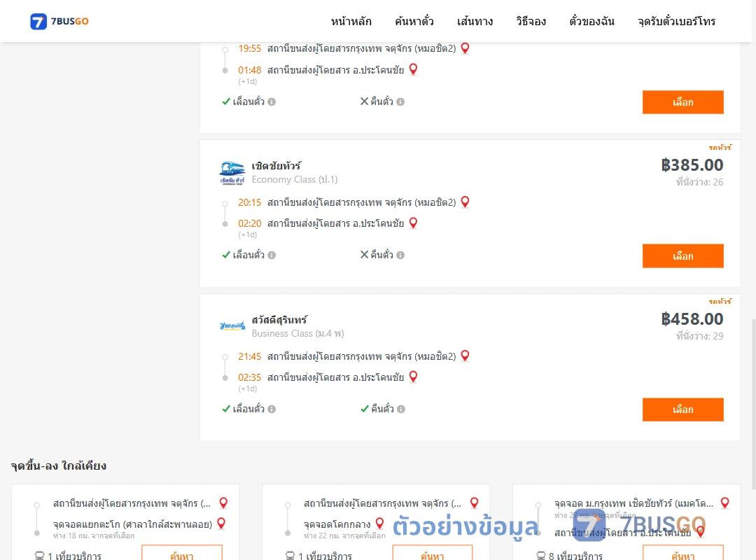Screen dimensions: 756x560
Task: Click Economy Class (ป.1) label
Action: 295,179
